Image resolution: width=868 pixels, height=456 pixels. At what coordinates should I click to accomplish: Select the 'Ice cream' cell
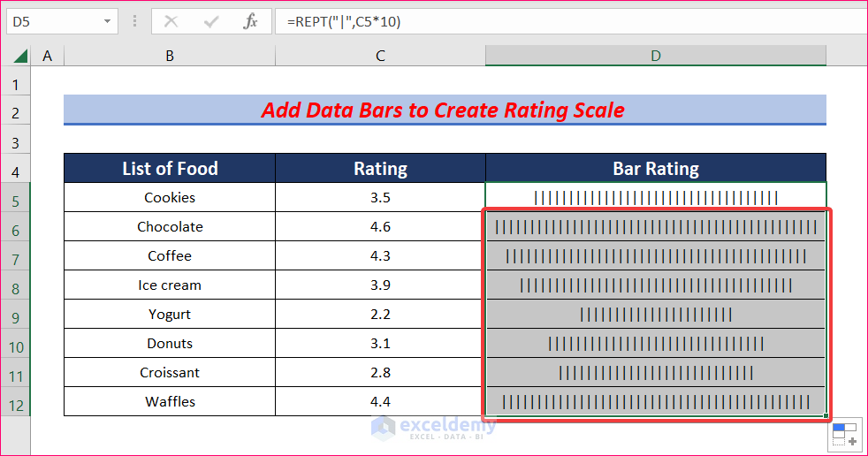tap(170, 285)
